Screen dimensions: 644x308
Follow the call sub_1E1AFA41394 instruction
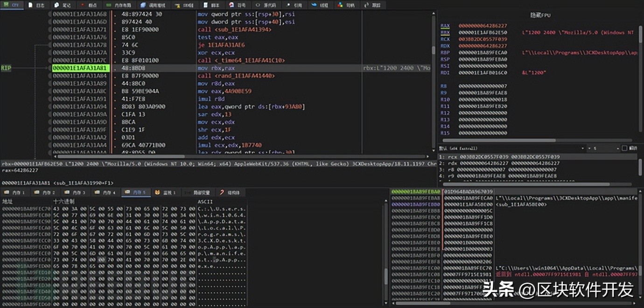[x=234, y=29]
